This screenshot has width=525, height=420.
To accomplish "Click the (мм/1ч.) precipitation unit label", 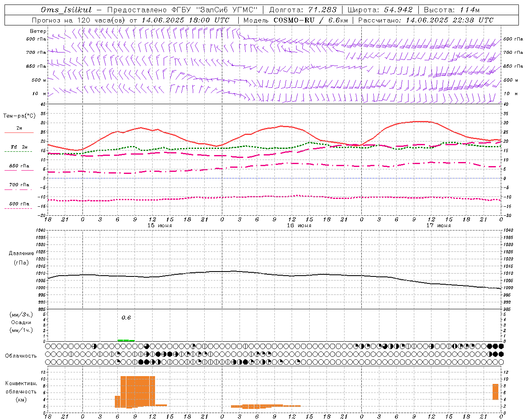I will [x=21, y=330].
